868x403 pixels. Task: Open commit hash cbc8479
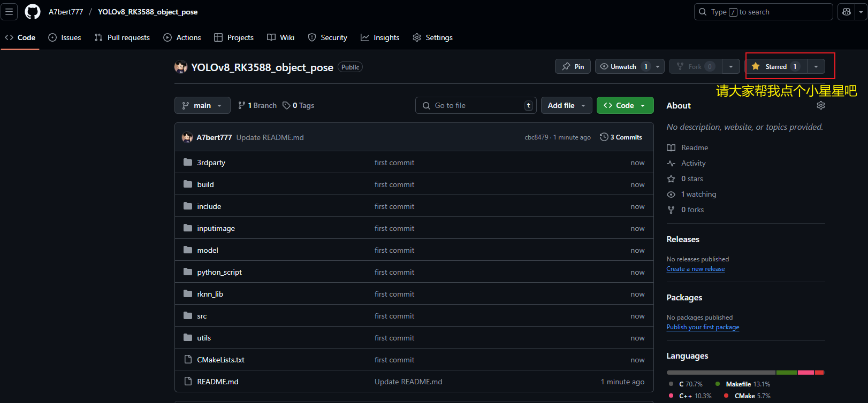tap(536, 137)
